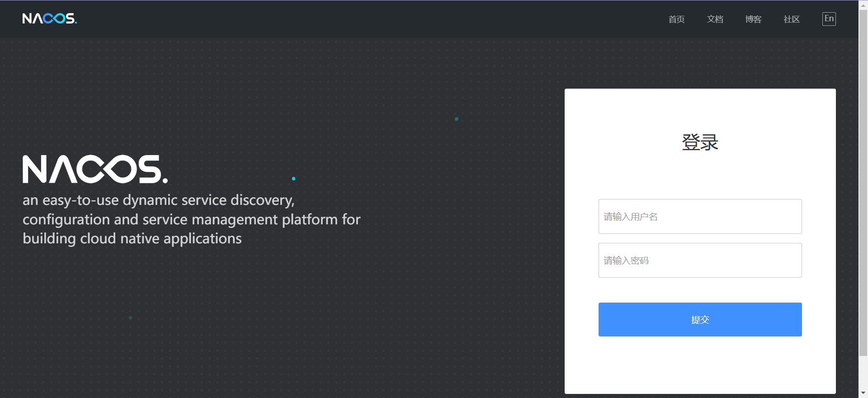Click the 登录 login heading text

point(700,142)
